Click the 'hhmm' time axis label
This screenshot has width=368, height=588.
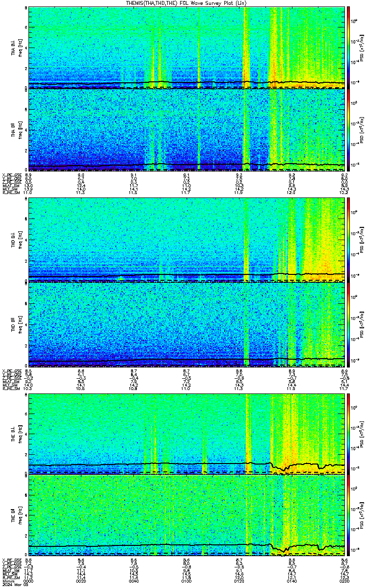point(7,581)
